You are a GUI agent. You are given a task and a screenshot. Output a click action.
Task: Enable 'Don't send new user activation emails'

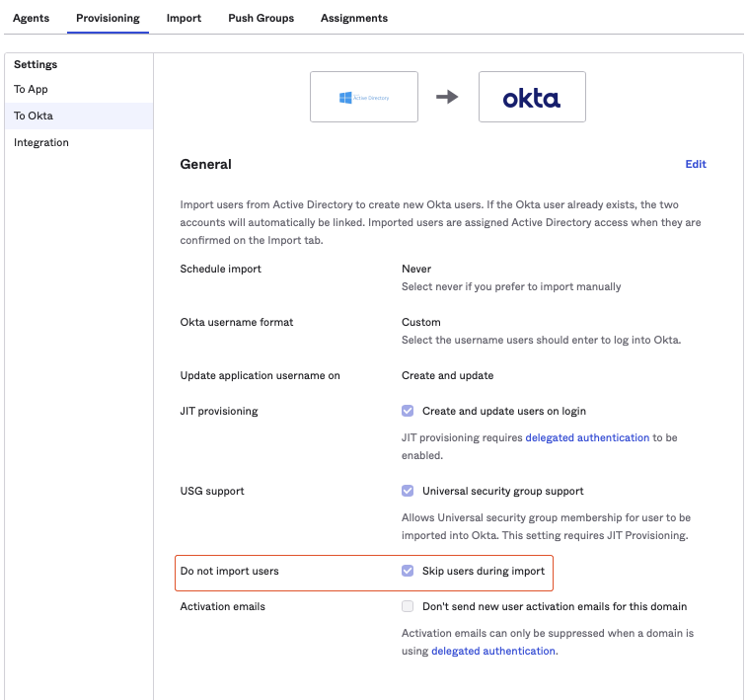tap(408, 606)
